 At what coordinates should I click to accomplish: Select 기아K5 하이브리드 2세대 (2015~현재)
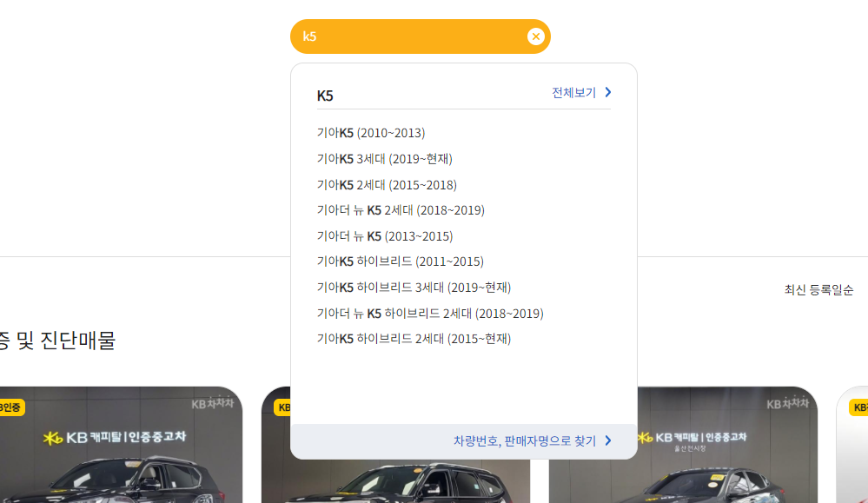[x=414, y=339]
